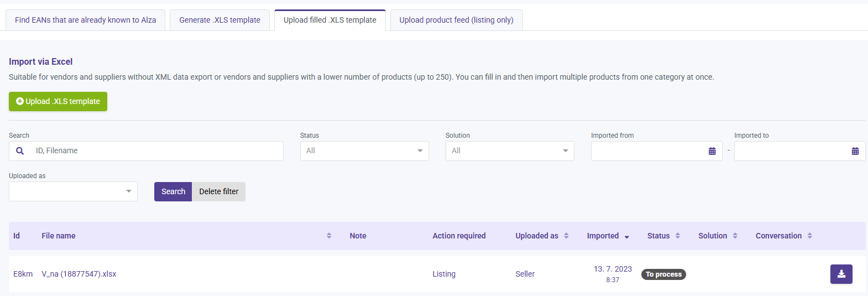Screen dimensions: 868x296
Task: Click the purple Search button
Action: pyautogui.click(x=173, y=191)
